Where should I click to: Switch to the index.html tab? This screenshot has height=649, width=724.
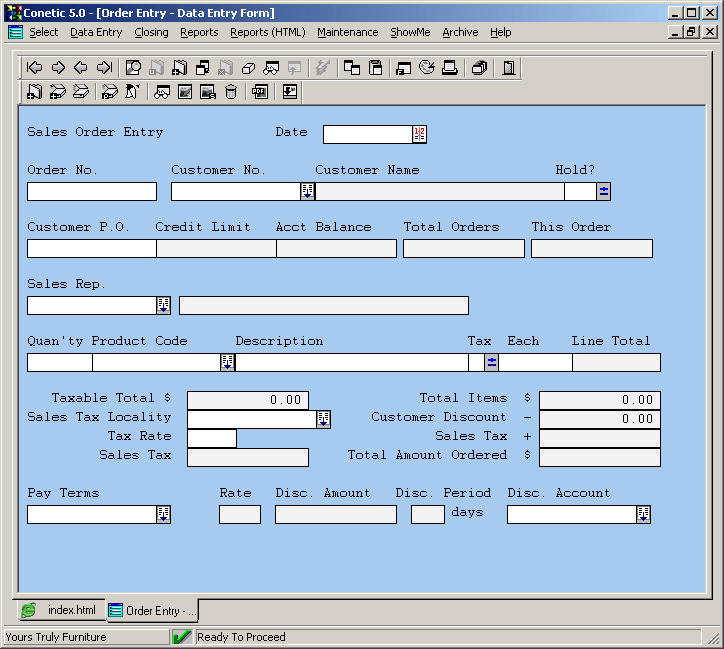pyautogui.click(x=62, y=610)
